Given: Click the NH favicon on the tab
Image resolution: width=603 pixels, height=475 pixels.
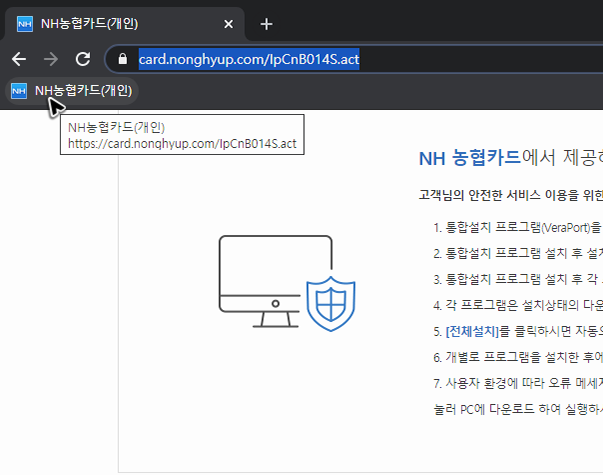Looking at the screenshot, I should pos(25,24).
